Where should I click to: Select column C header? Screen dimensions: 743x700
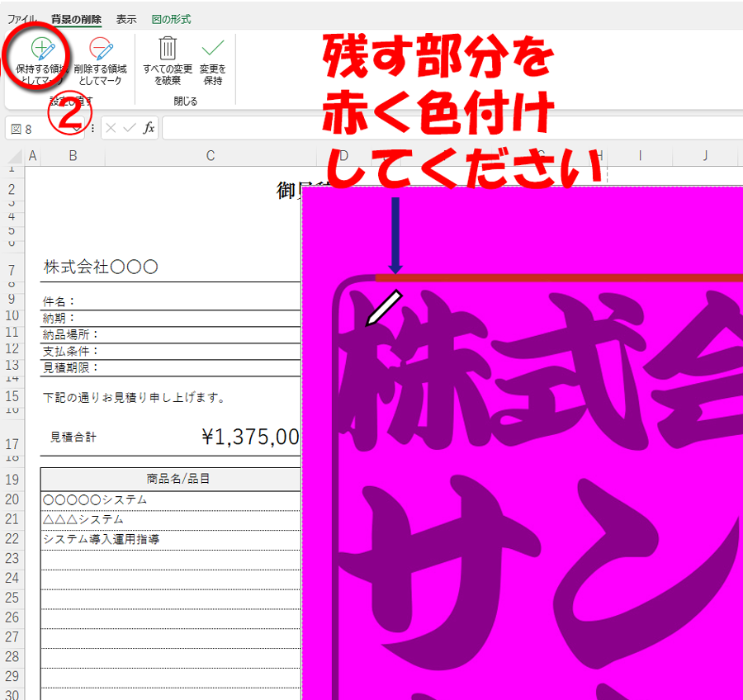211,156
